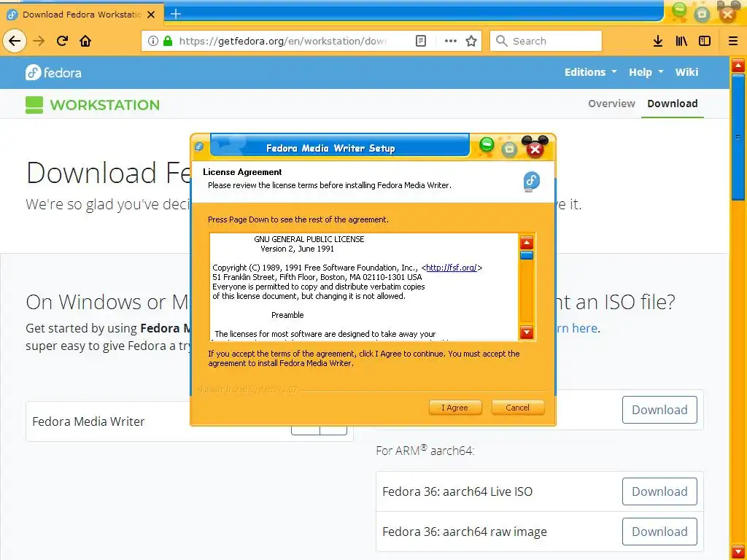Click the 'Preamble' heading in license
The width and height of the screenshot is (747, 560).
point(287,315)
